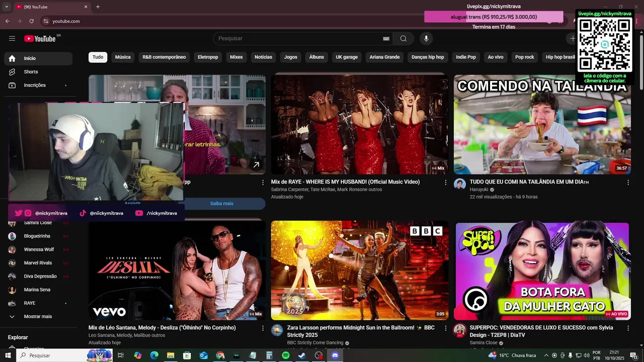
Task: Open options for Tailândia video
Action: click(628, 183)
